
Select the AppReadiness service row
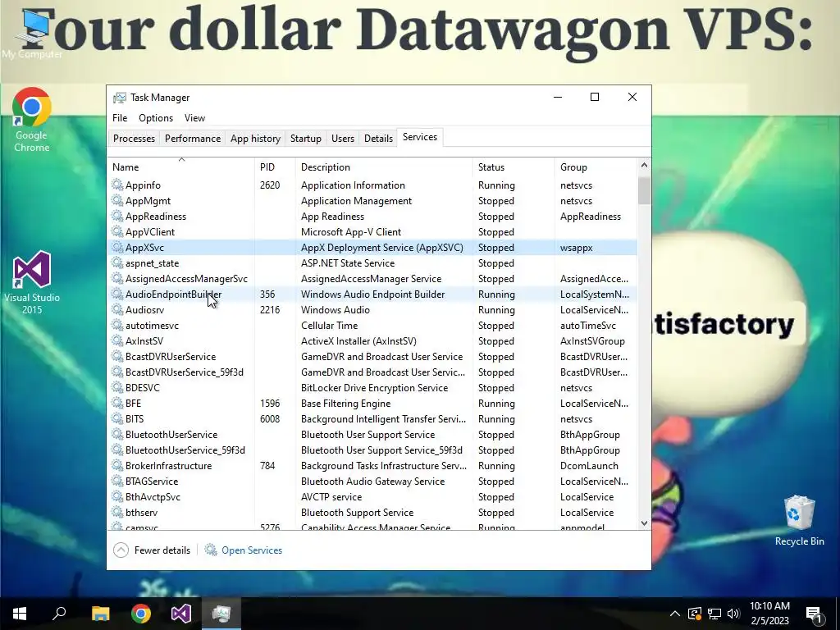tap(373, 217)
